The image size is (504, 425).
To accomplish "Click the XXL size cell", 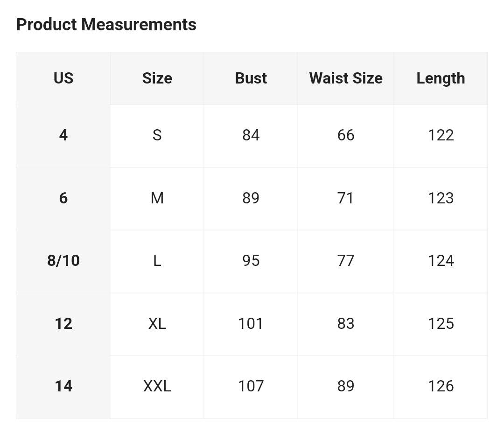I will tap(157, 387).
